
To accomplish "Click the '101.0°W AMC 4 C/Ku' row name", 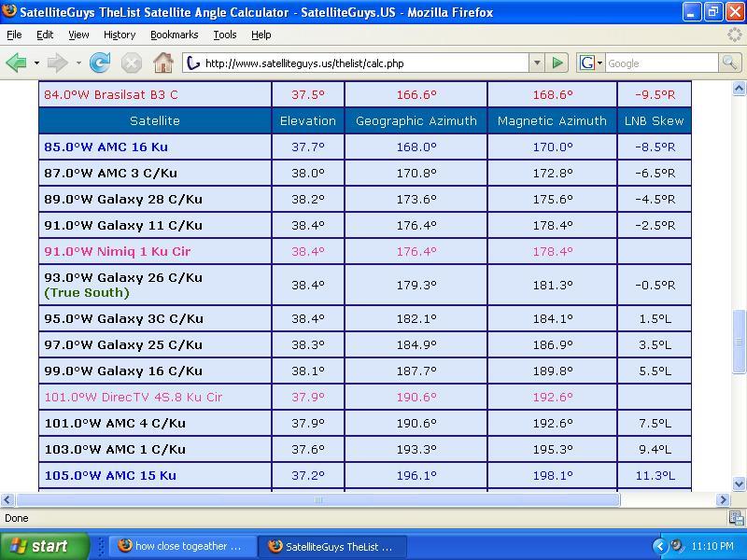I will (115, 424).
